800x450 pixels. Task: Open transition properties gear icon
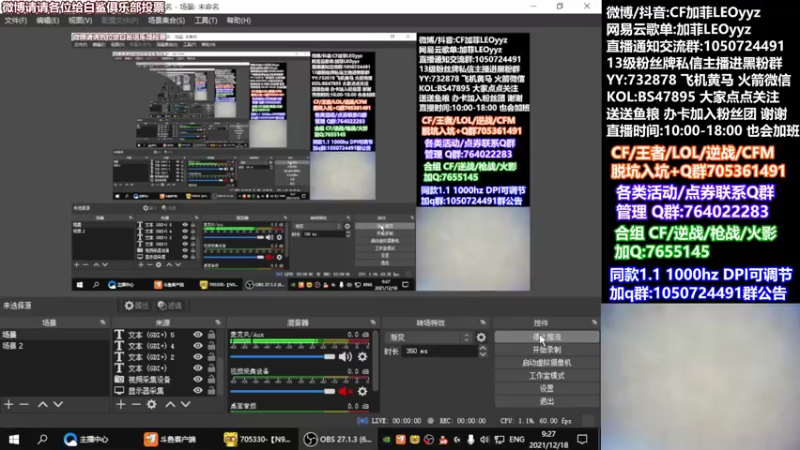[x=481, y=337]
